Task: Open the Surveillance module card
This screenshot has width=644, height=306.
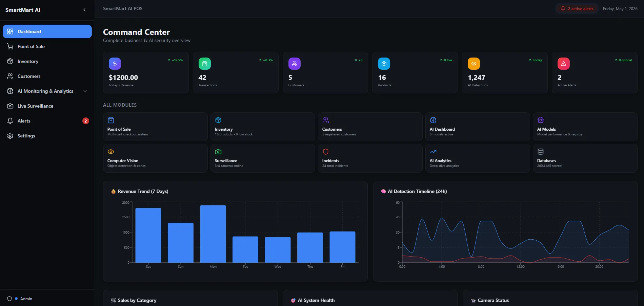Action: tap(263, 158)
